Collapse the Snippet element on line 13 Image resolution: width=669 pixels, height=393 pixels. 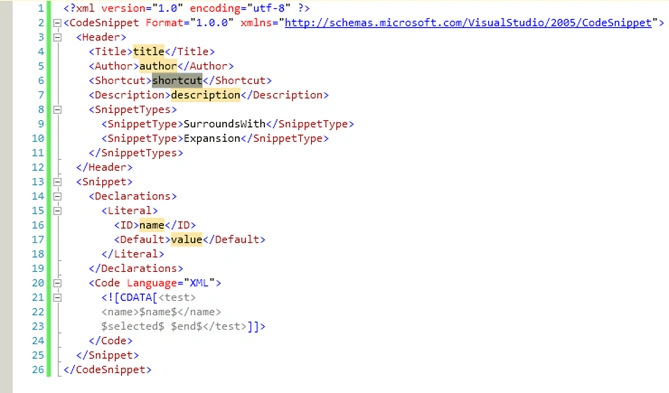(57, 182)
